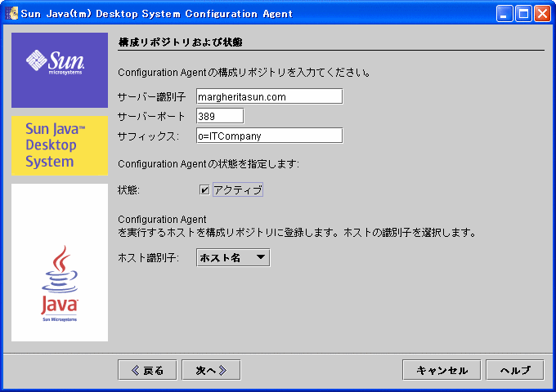Click the サフィックス: label text
The height and width of the screenshot is (392, 556).
pyautogui.click(x=149, y=136)
